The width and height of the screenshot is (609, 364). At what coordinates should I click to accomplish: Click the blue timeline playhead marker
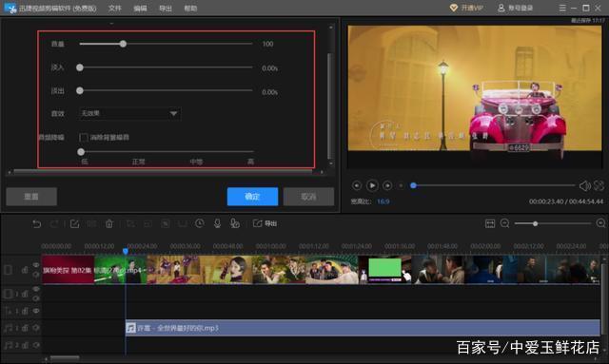(126, 252)
